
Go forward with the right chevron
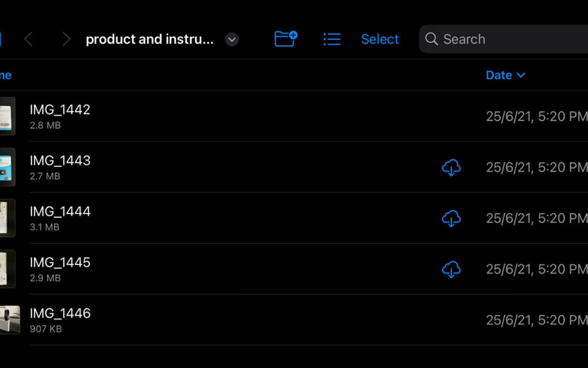coord(66,39)
